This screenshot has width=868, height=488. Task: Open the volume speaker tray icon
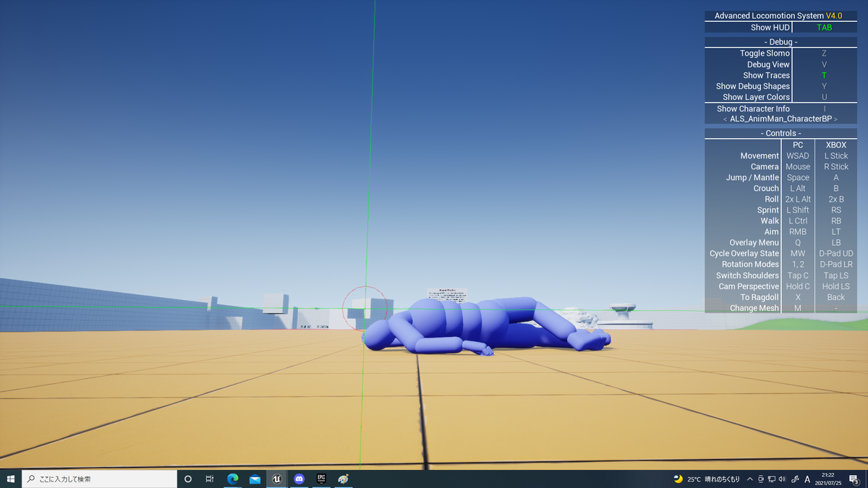tap(782, 479)
